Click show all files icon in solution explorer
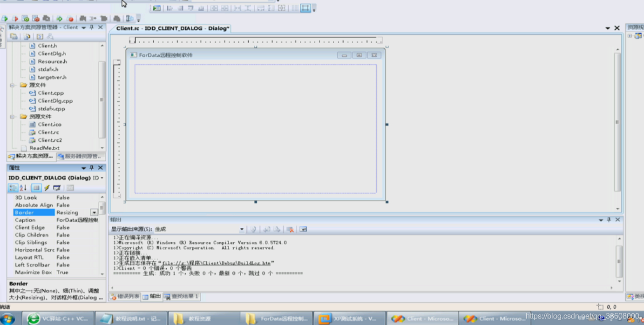 coord(27,36)
